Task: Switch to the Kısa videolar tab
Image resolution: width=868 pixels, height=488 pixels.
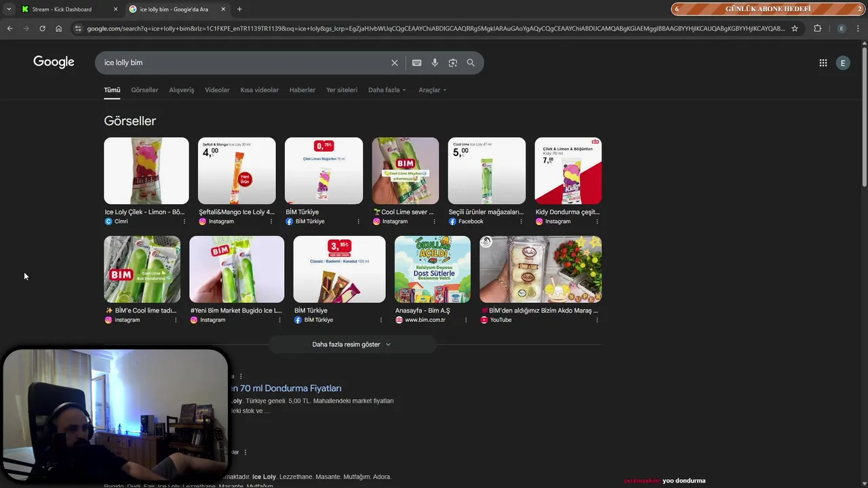Action: point(259,89)
